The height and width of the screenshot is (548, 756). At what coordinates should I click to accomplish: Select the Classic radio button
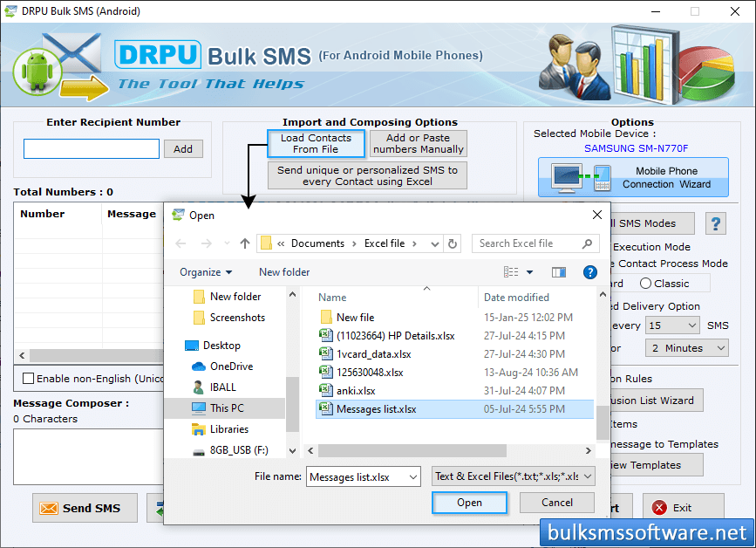click(x=645, y=284)
